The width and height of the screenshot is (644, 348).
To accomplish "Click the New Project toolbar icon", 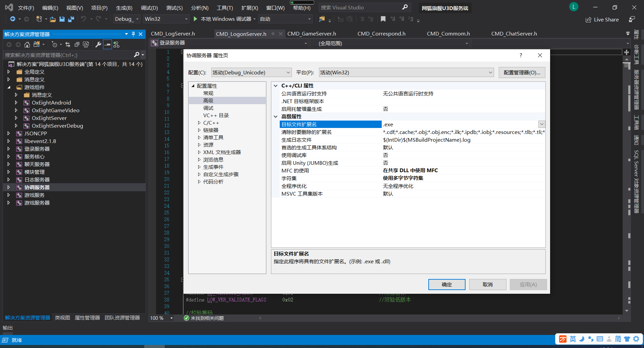I will point(39,19).
